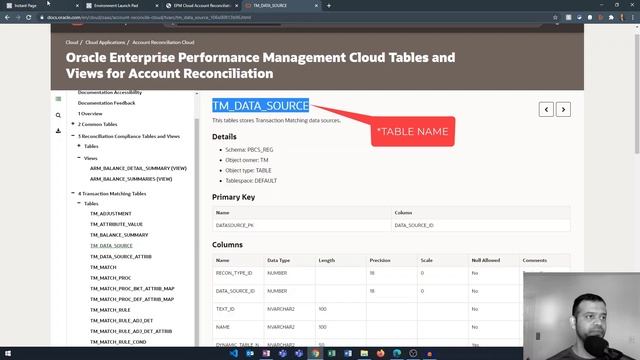The width and height of the screenshot is (640, 360).
Task: Open TM_MATCH_RULE_COND in the table list
Action: point(118,342)
